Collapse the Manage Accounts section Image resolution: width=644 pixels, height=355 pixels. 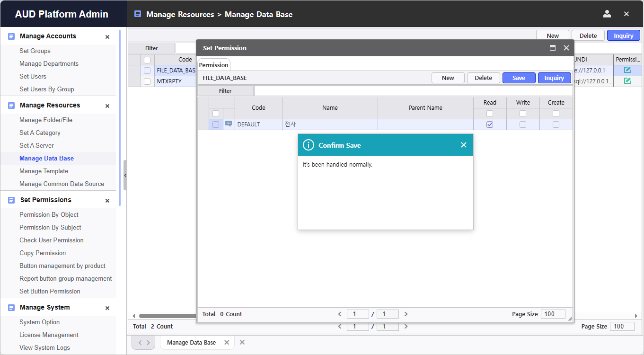point(107,37)
